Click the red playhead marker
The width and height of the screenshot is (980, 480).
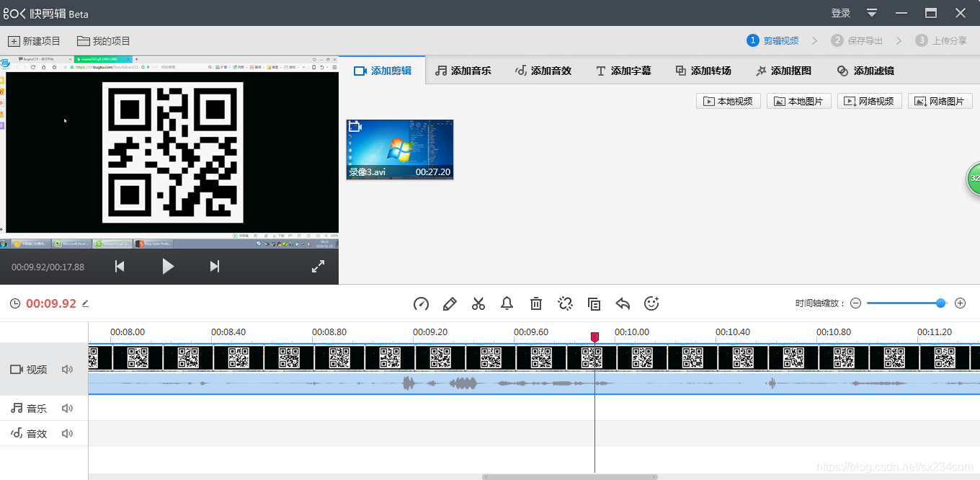point(594,337)
